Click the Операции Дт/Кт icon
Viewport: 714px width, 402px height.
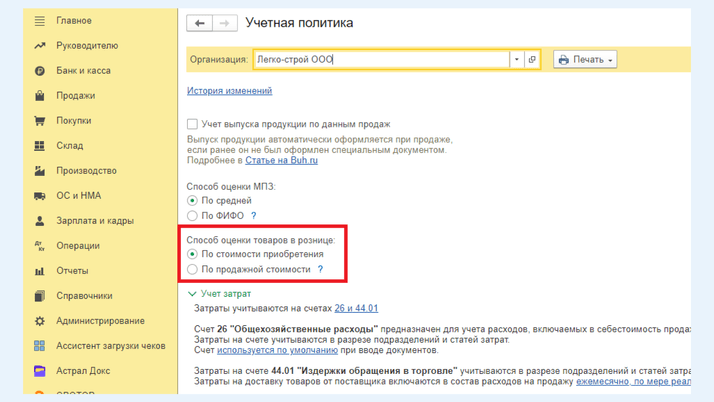coord(40,246)
